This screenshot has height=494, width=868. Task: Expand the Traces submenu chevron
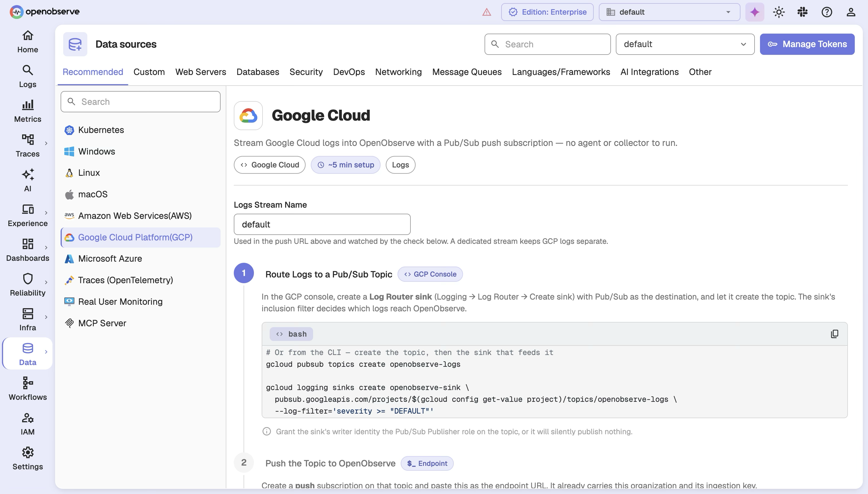(46, 143)
